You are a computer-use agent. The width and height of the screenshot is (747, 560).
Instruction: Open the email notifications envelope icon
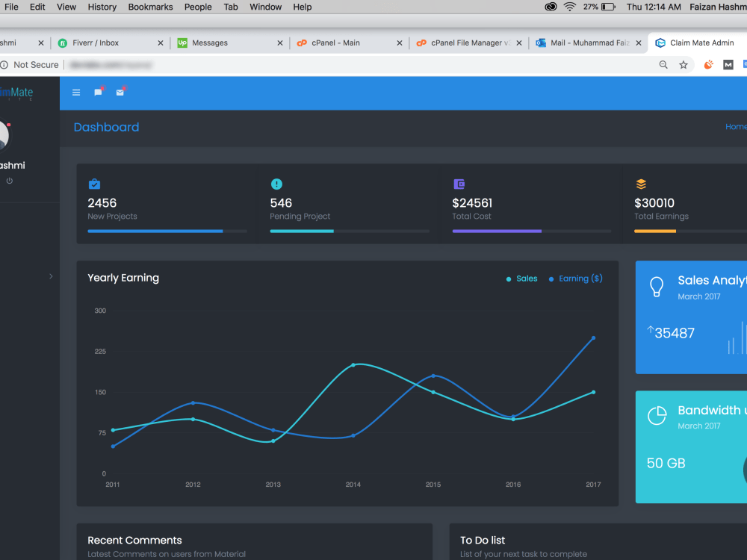coord(120,93)
